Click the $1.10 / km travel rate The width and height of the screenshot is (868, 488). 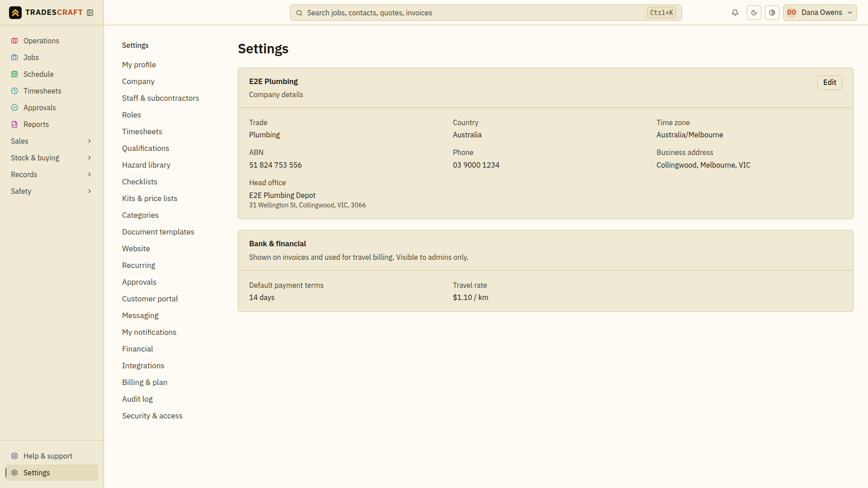471,297
